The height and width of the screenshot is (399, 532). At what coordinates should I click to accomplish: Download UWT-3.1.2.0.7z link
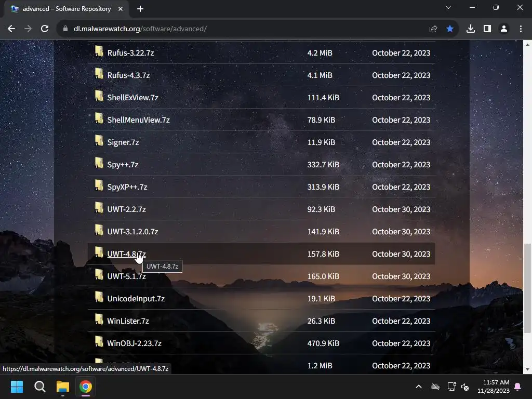132,232
